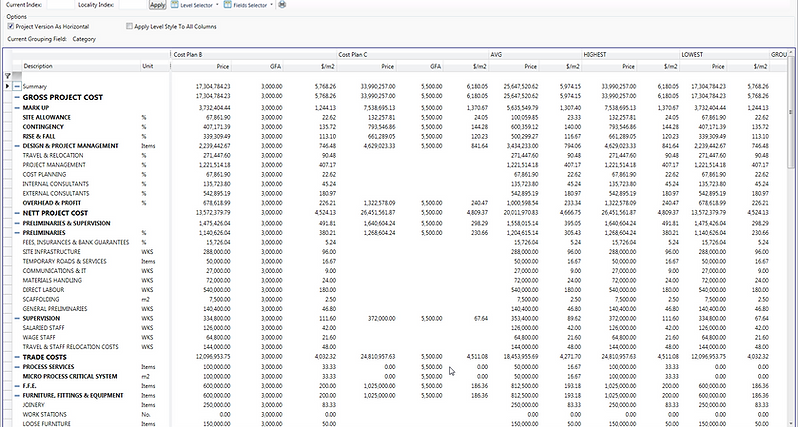The height and width of the screenshot is (427, 798).
Task: Click the Locality Index input field
Action: click(133, 5)
